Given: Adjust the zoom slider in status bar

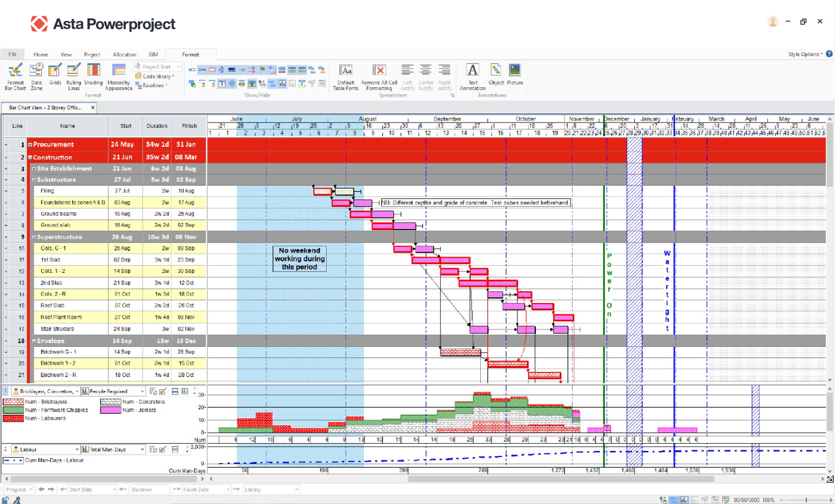Looking at the screenshot, I should pyautogui.click(x=806, y=500).
